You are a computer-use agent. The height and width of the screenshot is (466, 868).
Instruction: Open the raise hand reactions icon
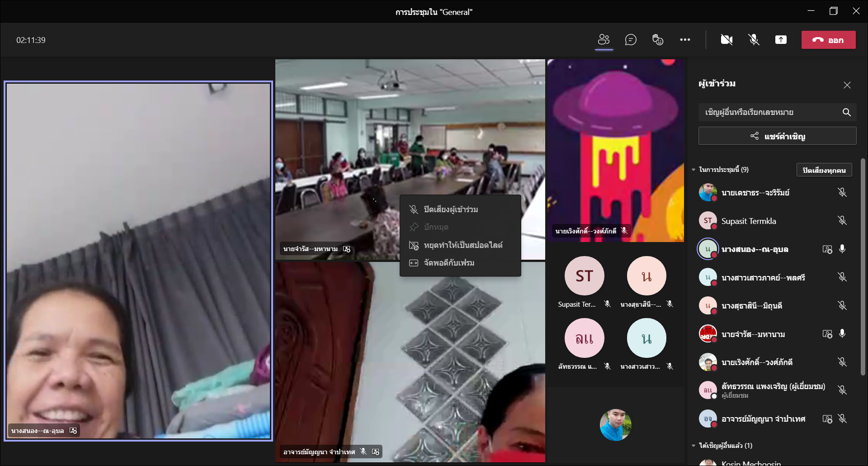pos(658,40)
